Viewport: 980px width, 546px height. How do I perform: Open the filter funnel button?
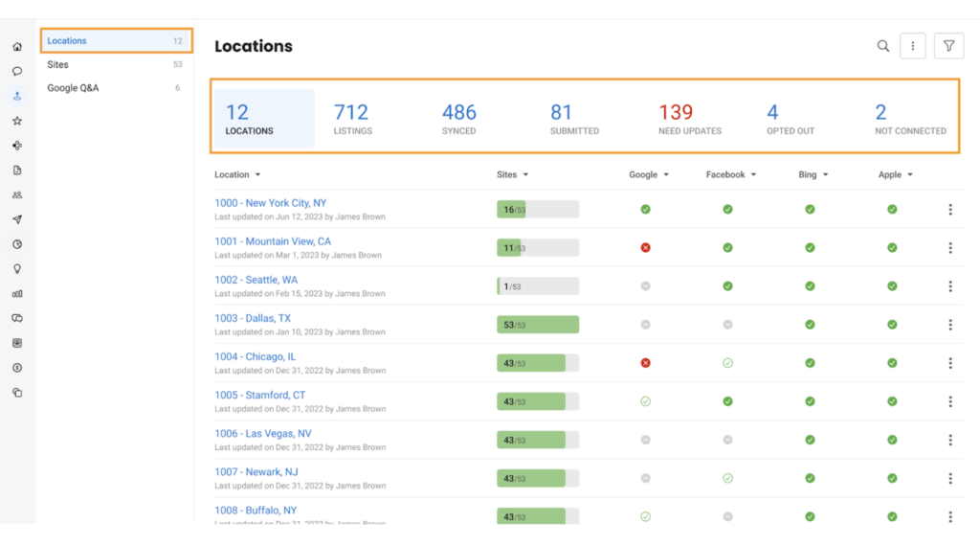[x=948, y=46]
